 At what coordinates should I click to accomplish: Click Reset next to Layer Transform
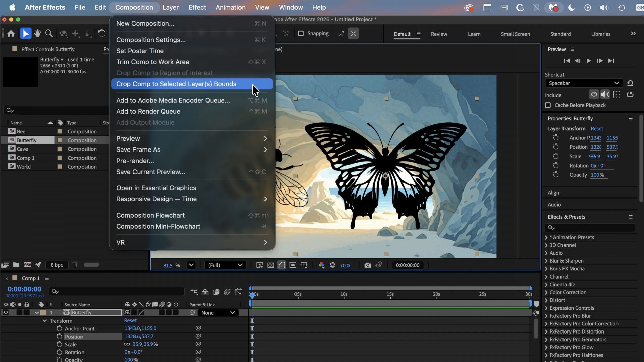(597, 128)
